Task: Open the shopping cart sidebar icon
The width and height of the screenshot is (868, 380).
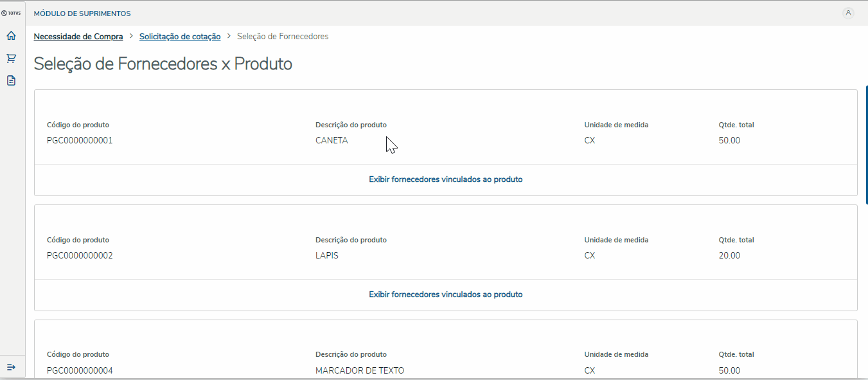Action: click(11, 59)
